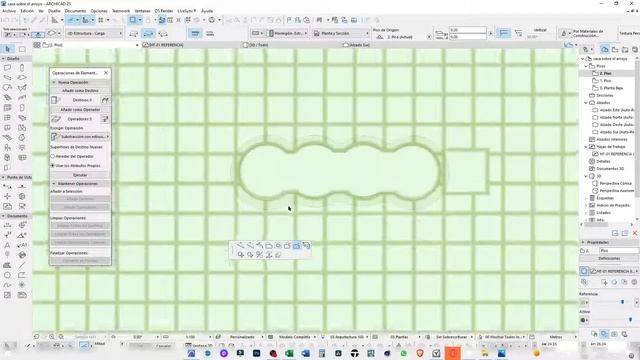Open the Archivo menu
This screenshot has height=360, width=640.
click(x=9, y=11)
